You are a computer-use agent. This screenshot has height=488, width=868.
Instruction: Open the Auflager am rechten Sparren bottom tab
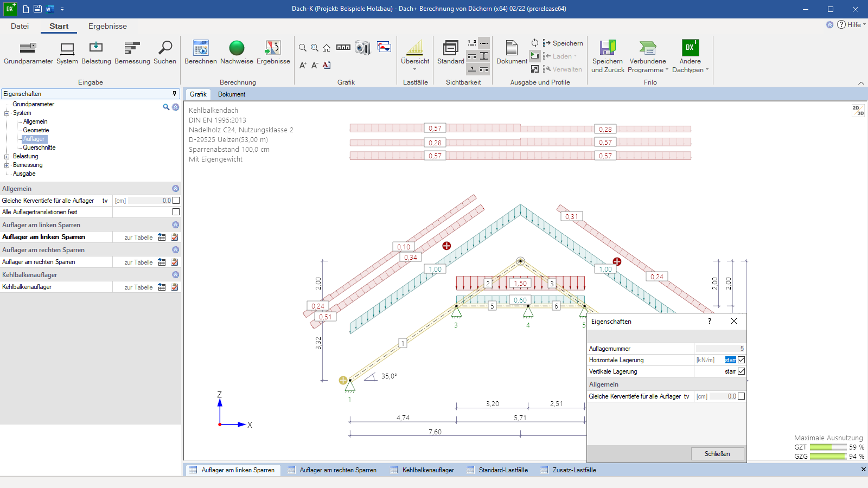pyautogui.click(x=331, y=470)
